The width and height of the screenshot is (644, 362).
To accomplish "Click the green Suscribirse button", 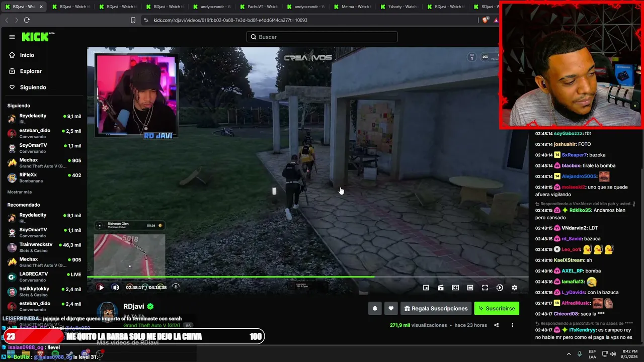I will click(497, 308).
